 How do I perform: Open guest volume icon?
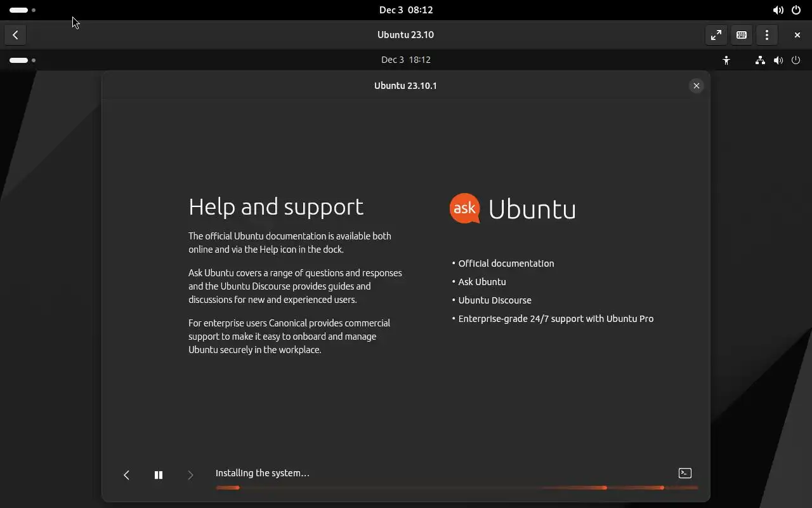[778, 60]
